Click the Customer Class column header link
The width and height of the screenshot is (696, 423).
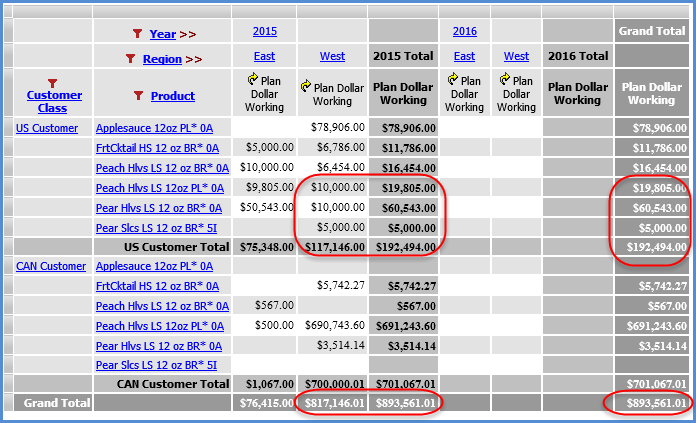pyautogui.click(x=53, y=102)
